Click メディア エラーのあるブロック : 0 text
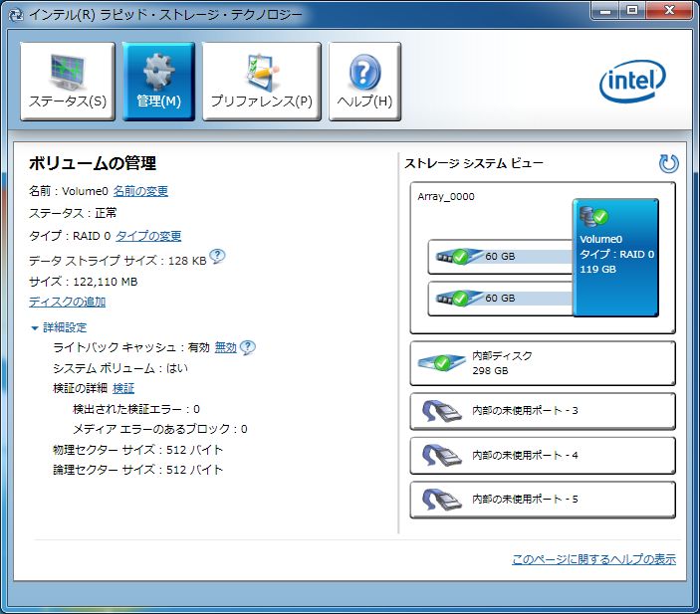 click(x=160, y=429)
